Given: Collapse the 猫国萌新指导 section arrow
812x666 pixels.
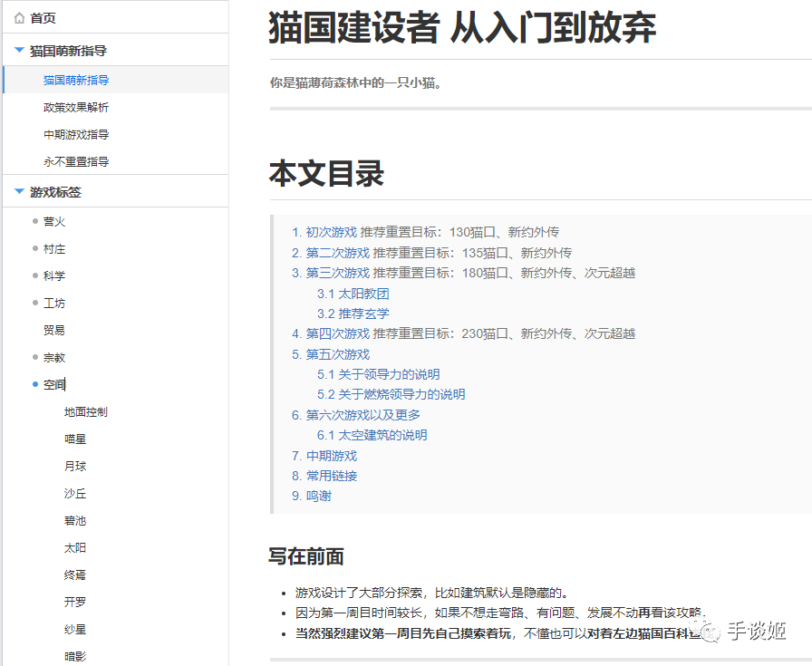Looking at the screenshot, I should (x=19, y=51).
